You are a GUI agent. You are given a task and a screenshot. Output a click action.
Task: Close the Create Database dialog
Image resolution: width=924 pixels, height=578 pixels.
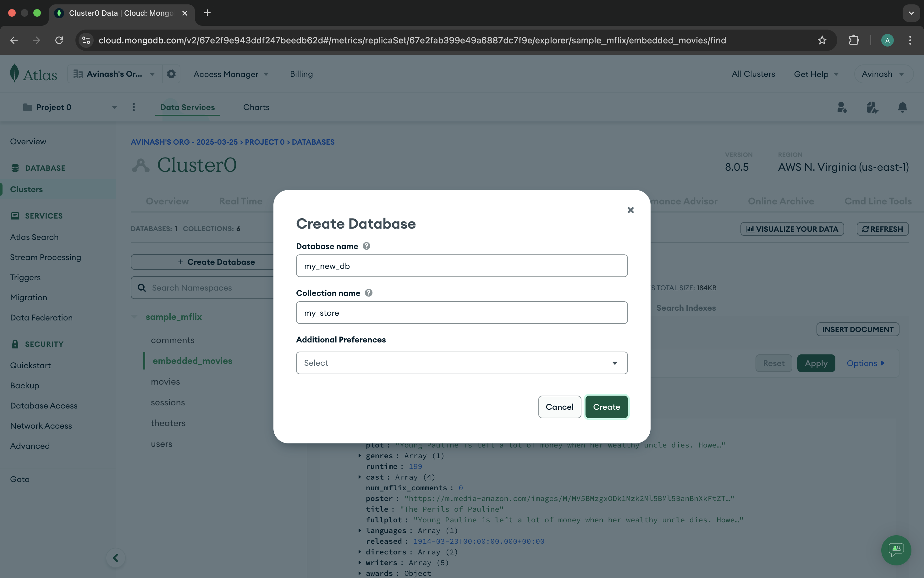[630, 210]
